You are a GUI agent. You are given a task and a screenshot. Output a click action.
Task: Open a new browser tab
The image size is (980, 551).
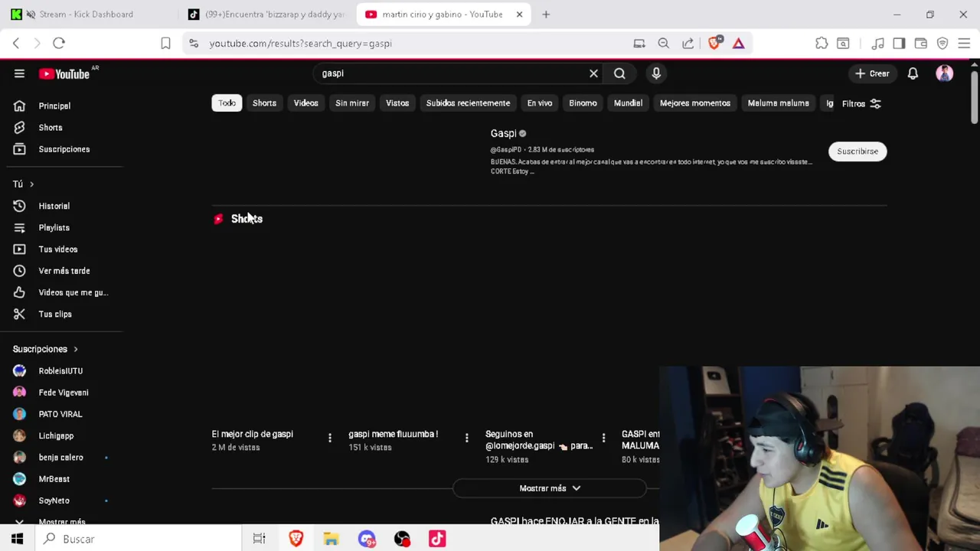[546, 15]
